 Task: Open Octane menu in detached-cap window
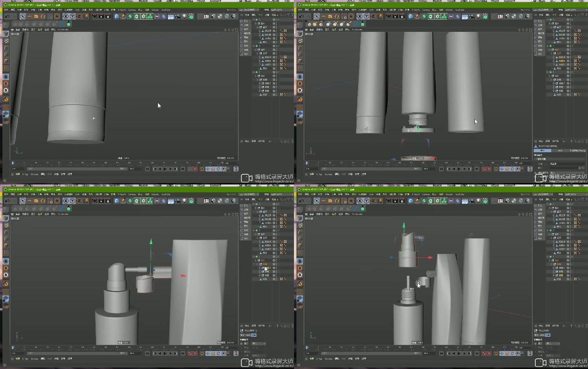pos(449,10)
